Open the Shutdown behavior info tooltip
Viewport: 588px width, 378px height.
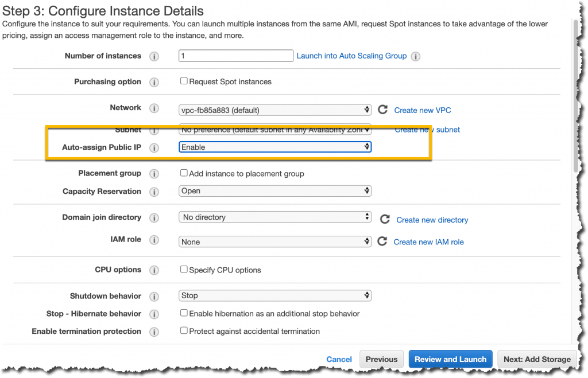154,296
